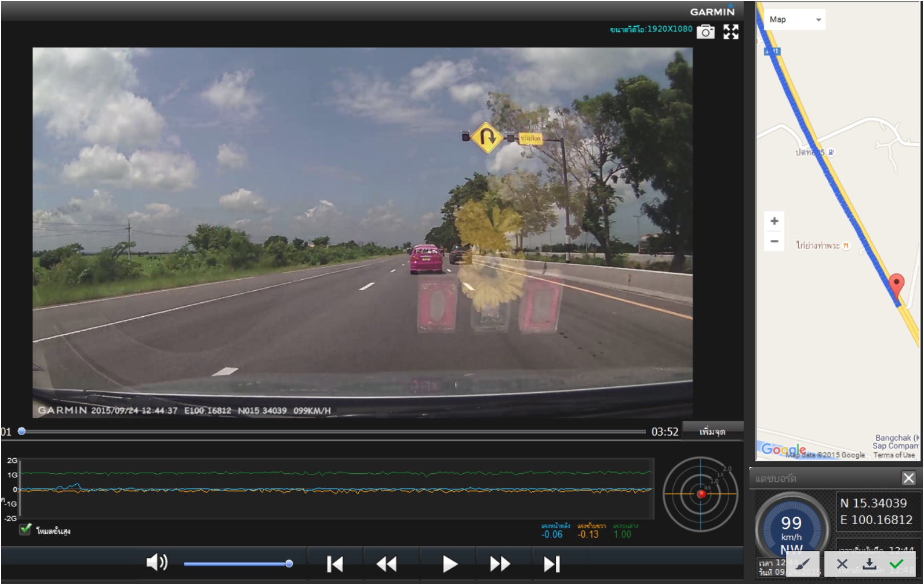
Task: Skip to the previous video file
Action: click(x=334, y=564)
